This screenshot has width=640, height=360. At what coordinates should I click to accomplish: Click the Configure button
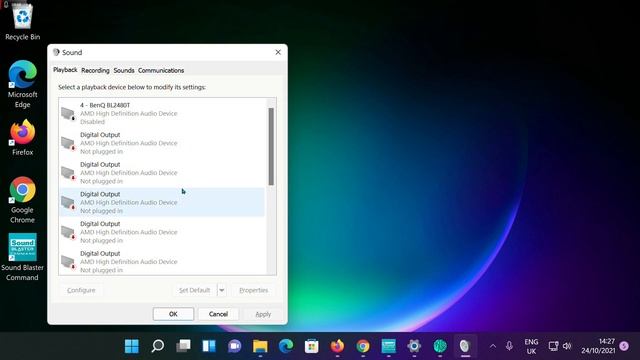(81, 290)
